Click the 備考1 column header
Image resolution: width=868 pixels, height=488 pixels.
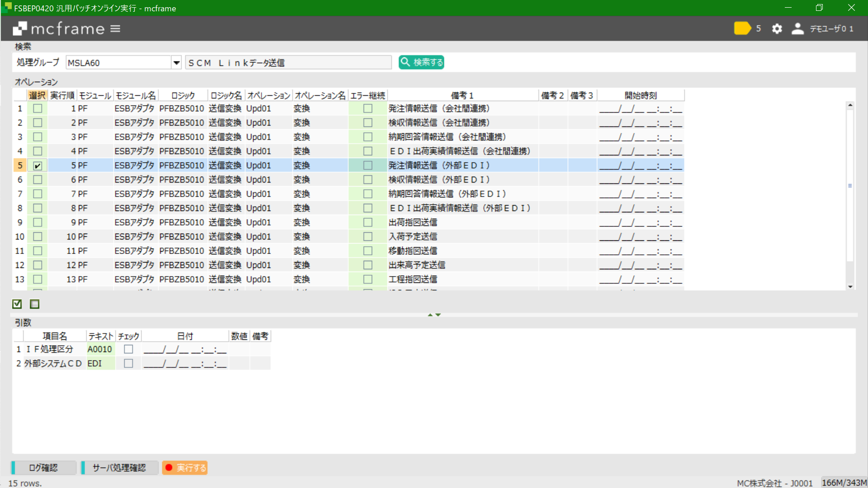(x=461, y=95)
